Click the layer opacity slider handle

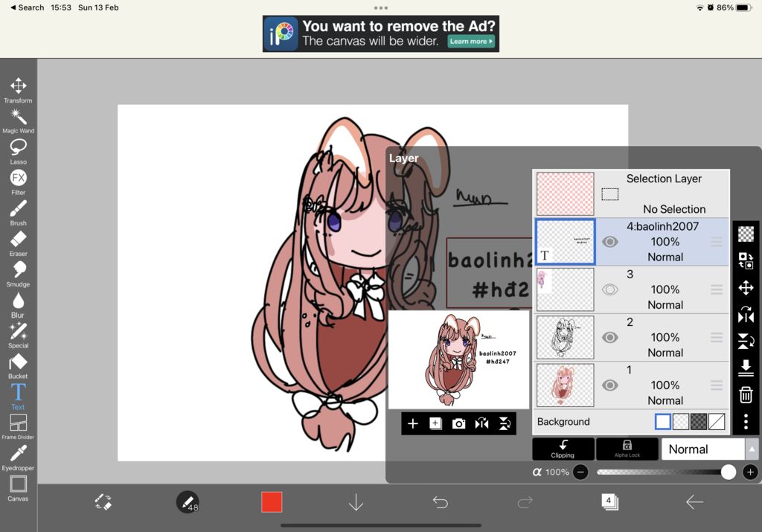(728, 472)
